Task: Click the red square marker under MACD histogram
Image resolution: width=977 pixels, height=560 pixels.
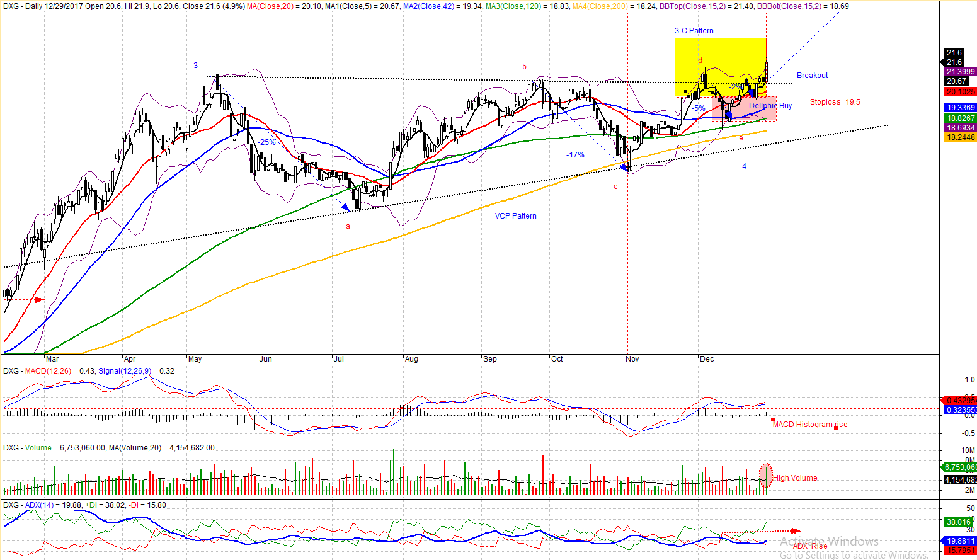Action: click(x=773, y=419)
